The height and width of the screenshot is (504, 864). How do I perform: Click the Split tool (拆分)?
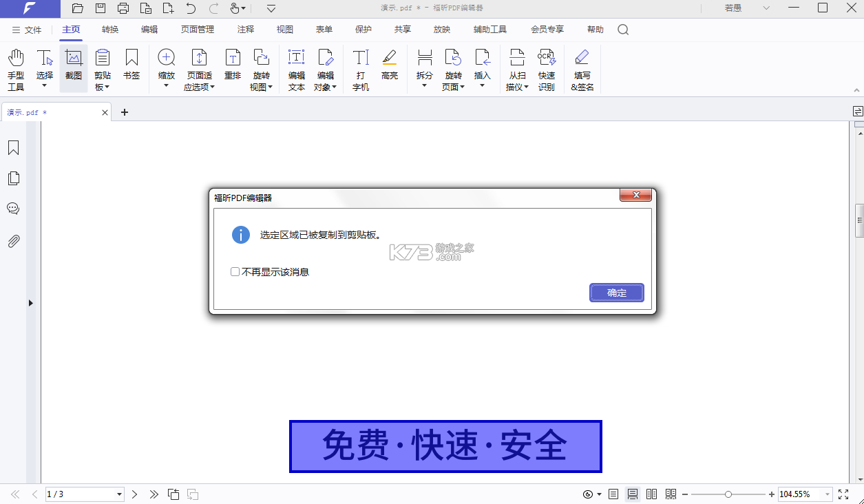tap(425, 70)
